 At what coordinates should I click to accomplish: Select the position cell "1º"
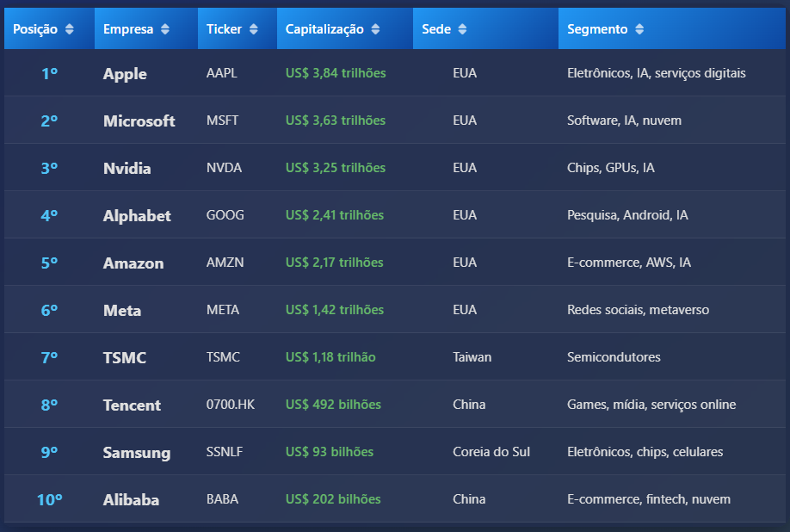(x=49, y=73)
